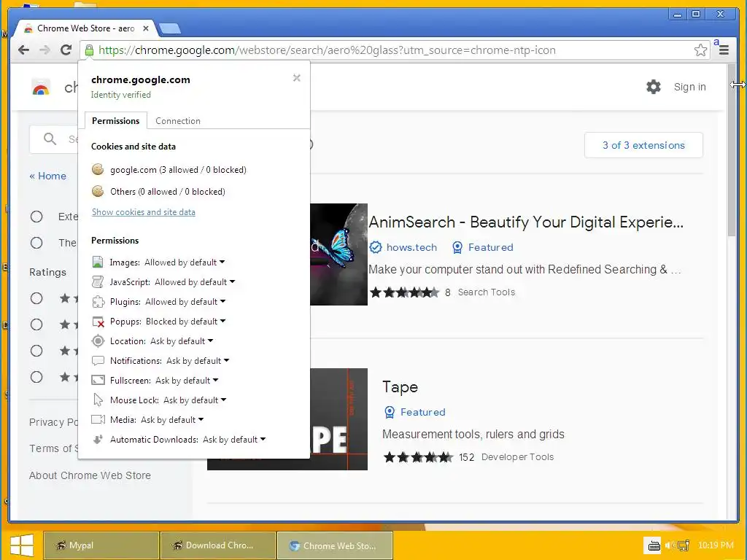The height and width of the screenshot is (560, 747).
Task: Click the Images permission icon
Action: click(98, 262)
